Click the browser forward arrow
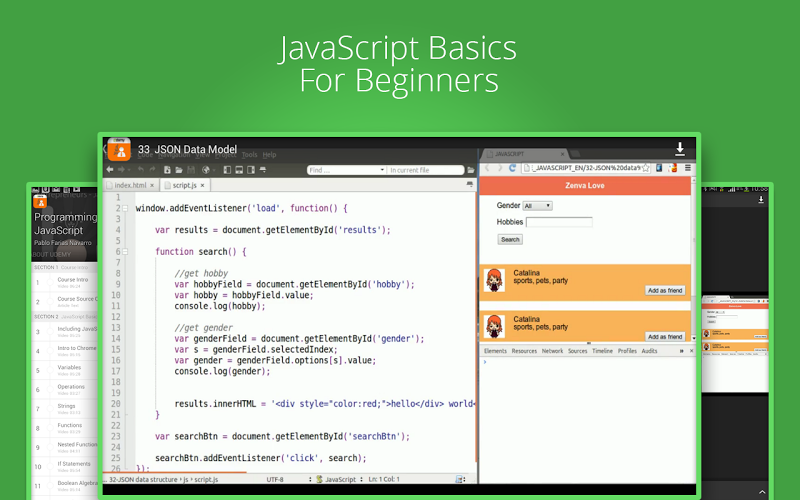Viewport: 800px width, 500px height. point(499,168)
